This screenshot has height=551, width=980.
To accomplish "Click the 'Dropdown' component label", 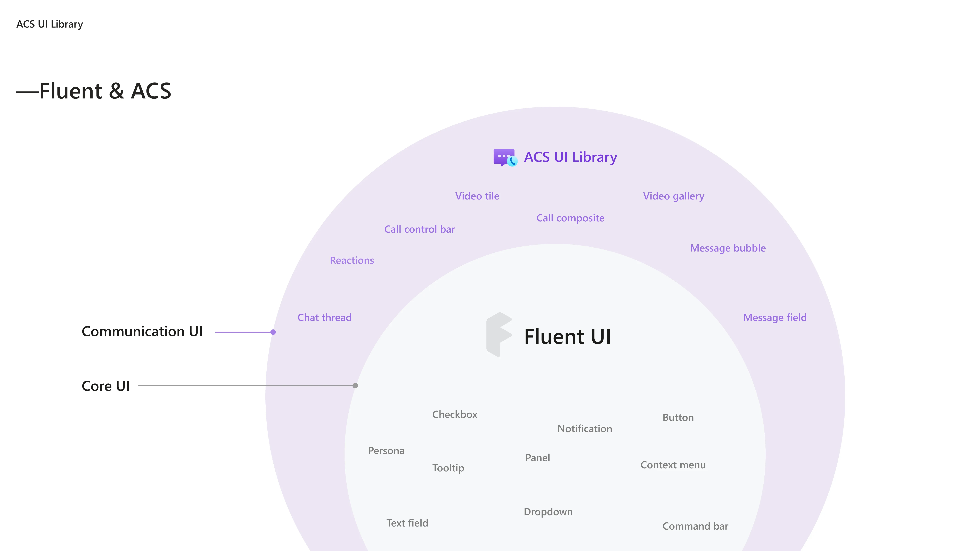I will click(548, 512).
